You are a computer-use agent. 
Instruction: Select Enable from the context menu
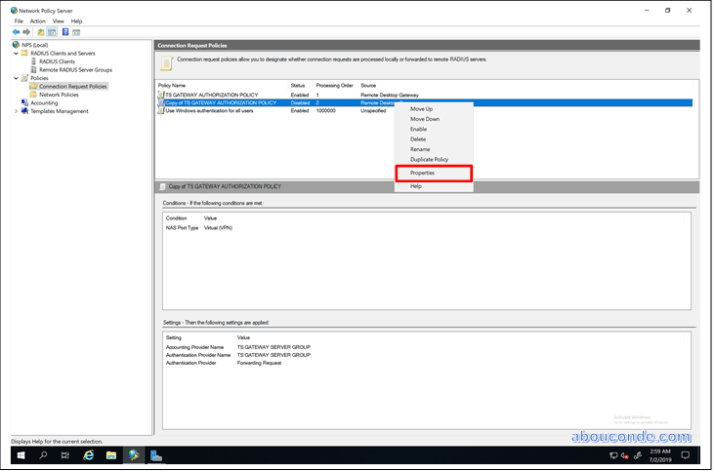[418, 129]
